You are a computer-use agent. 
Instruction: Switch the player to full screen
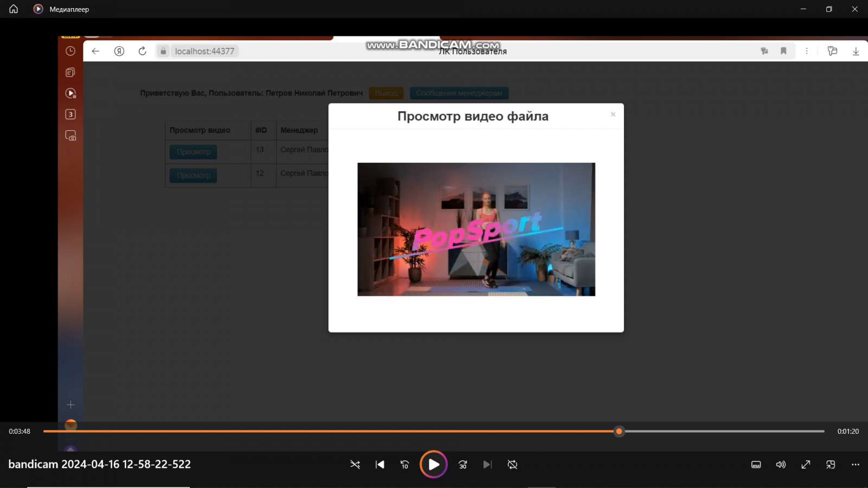(x=806, y=465)
